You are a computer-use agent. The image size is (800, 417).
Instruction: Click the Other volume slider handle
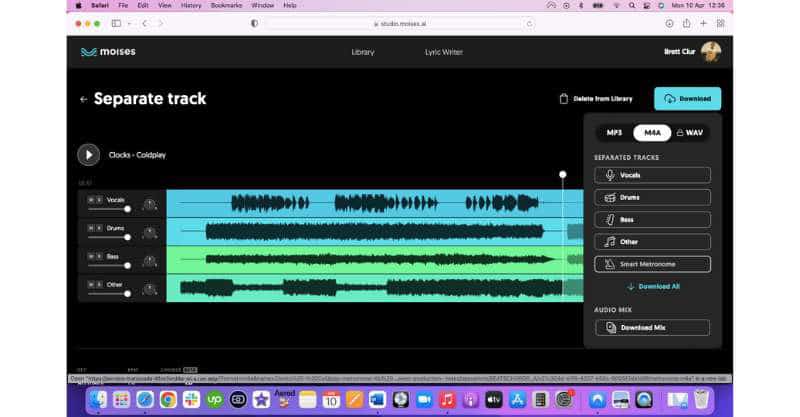(x=128, y=293)
